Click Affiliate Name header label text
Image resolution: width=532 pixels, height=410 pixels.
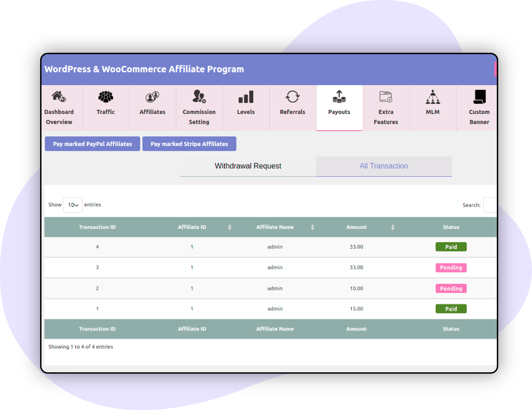(275, 227)
